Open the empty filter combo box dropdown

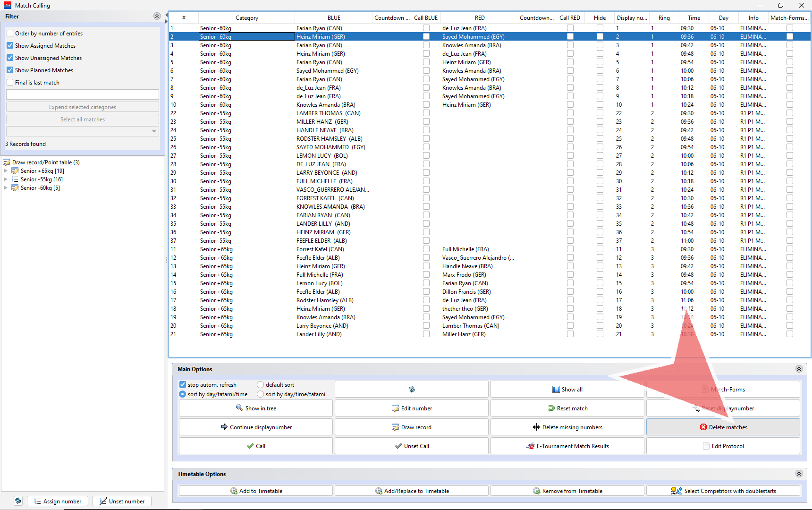(154, 132)
